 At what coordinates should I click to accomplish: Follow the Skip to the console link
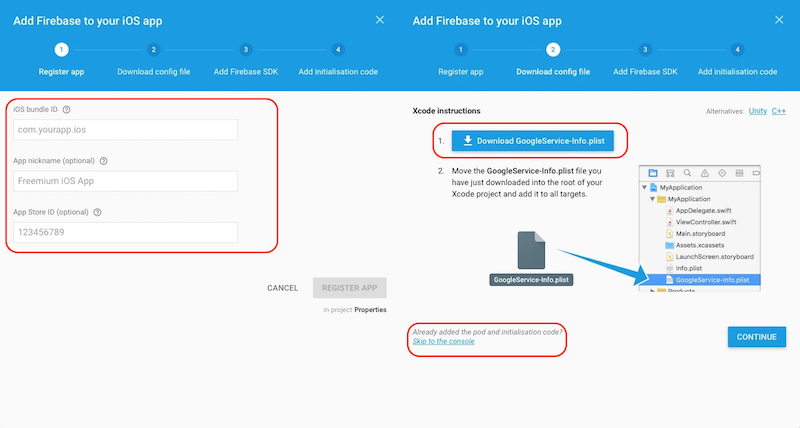coord(443,341)
